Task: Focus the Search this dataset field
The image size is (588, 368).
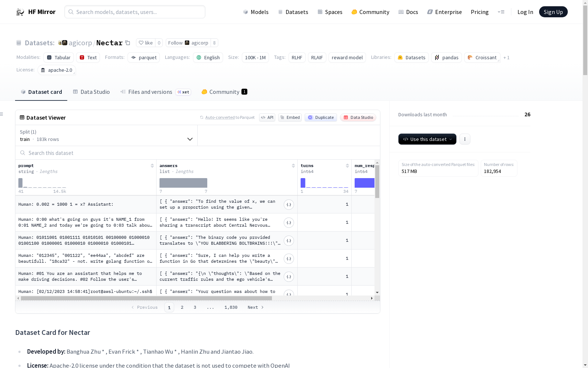Action: 198,153
